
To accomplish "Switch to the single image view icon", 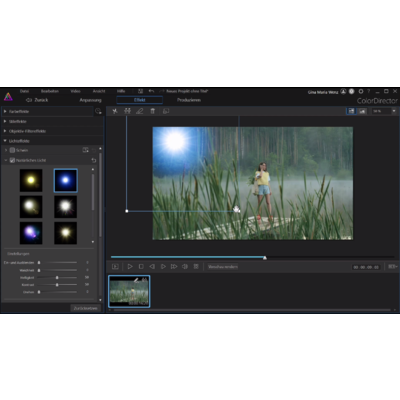I will [x=362, y=111].
